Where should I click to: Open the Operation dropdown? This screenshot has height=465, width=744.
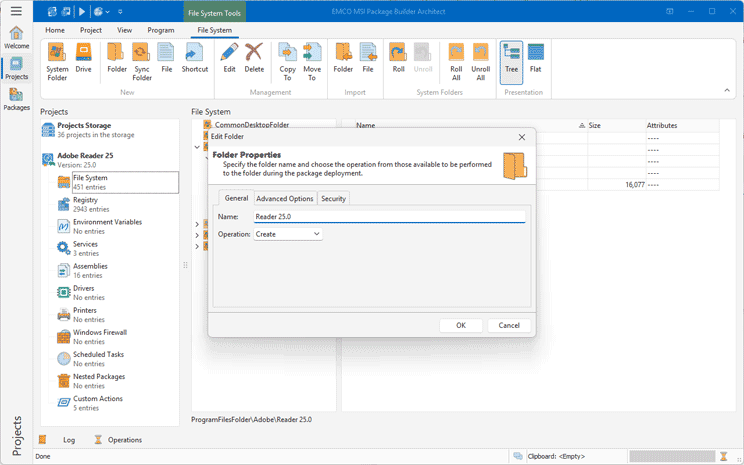(287, 234)
